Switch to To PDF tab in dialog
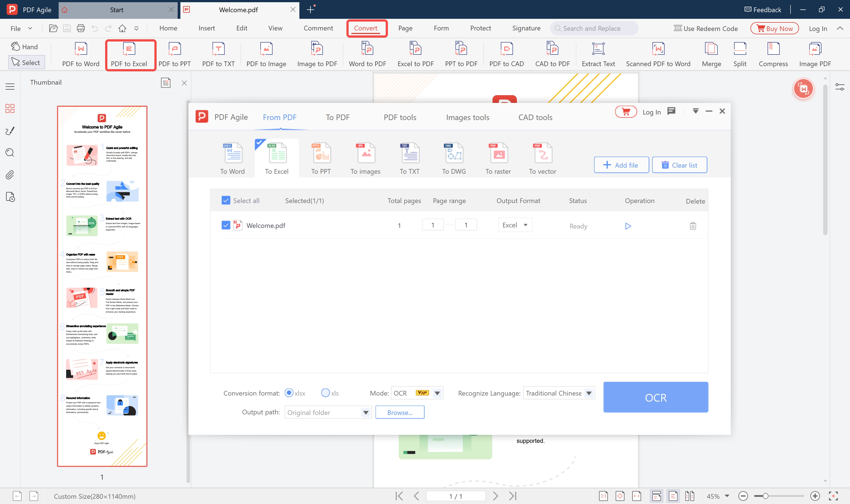This screenshot has width=850, height=504. pyautogui.click(x=338, y=117)
